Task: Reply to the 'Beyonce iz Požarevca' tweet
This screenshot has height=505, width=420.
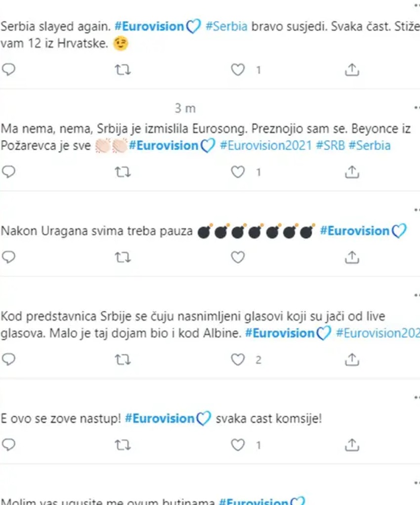Action: (9, 172)
